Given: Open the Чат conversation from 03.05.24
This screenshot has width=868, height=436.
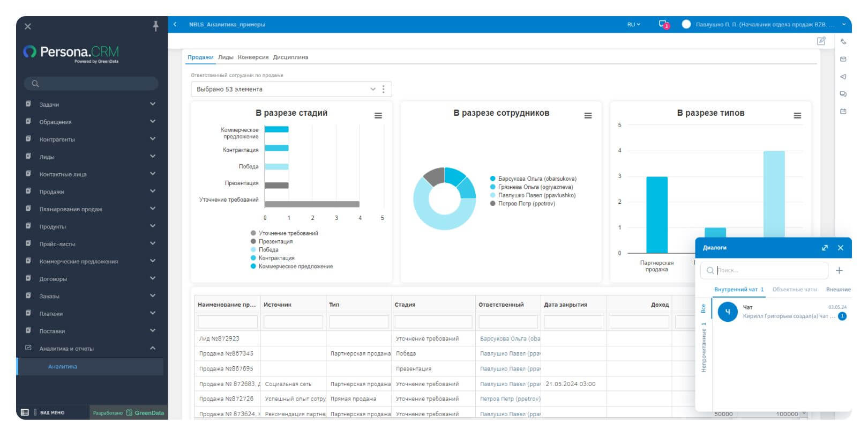Looking at the screenshot, I should pyautogui.click(x=782, y=312).
